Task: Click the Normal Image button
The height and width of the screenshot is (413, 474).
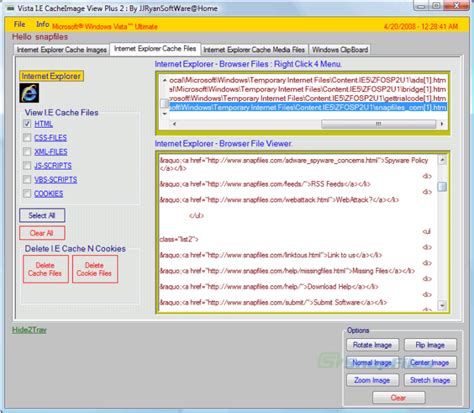Action: [372, 363]
